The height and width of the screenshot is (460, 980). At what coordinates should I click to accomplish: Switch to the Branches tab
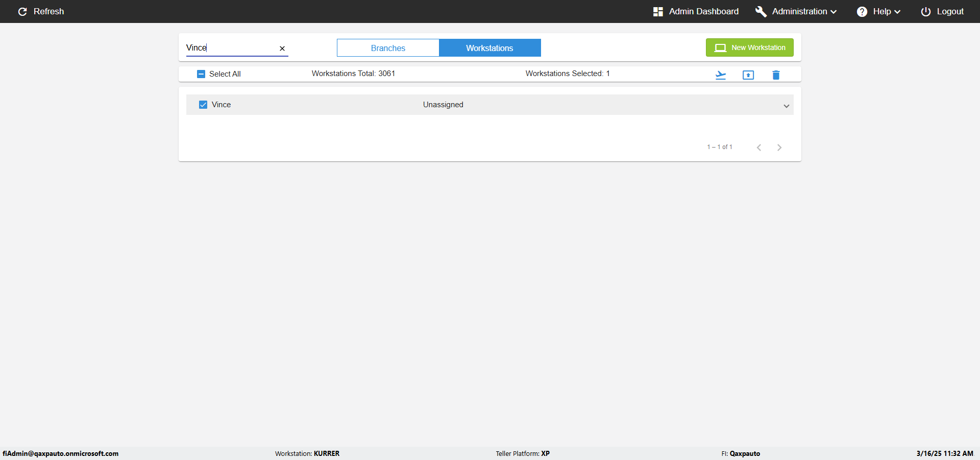coord(388,48)
